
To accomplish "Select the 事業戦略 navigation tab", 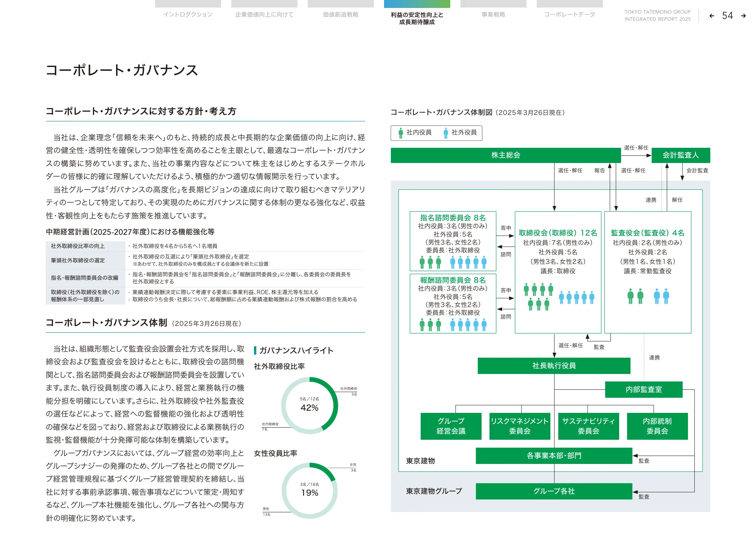I will click(x=493, y=14).
